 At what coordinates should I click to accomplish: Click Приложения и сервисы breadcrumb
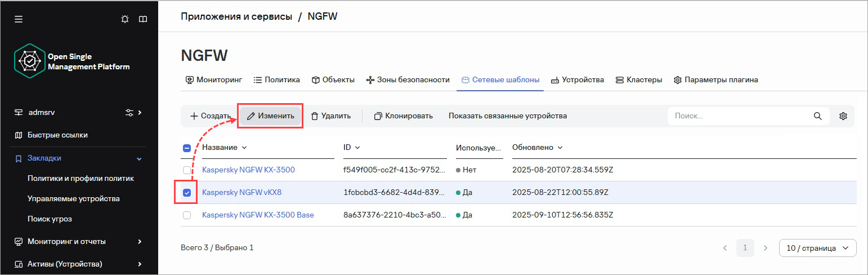(236, 16)
